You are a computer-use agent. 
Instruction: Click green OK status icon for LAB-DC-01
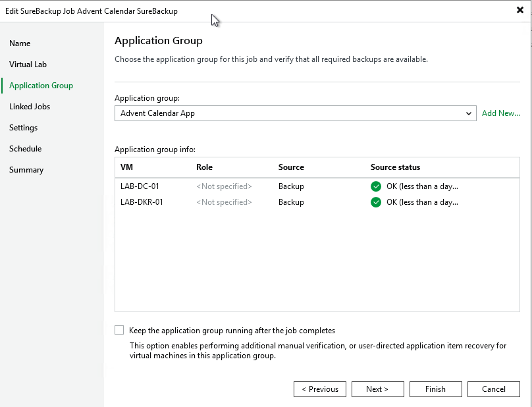[x=376, y=186]
